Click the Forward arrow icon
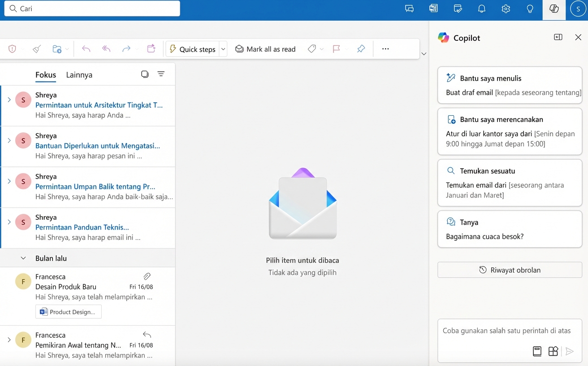The image size is (588, 366). click(126, 49)
